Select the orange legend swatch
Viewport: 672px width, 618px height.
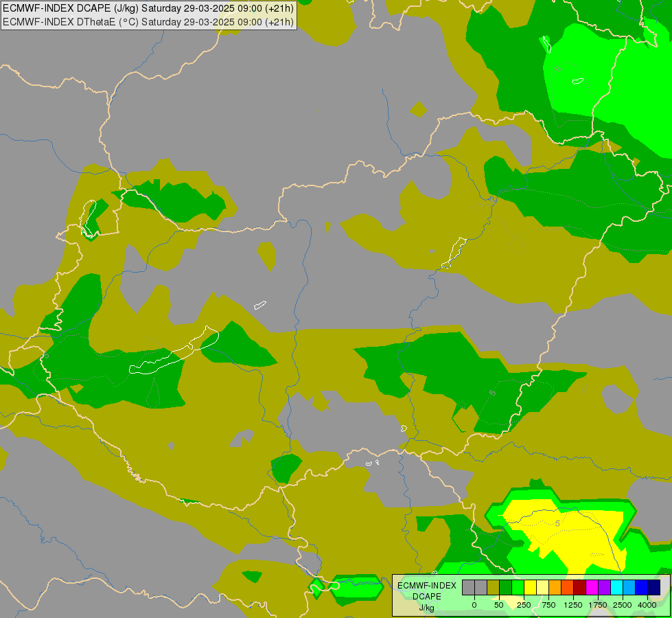click(x=555, y=587)
